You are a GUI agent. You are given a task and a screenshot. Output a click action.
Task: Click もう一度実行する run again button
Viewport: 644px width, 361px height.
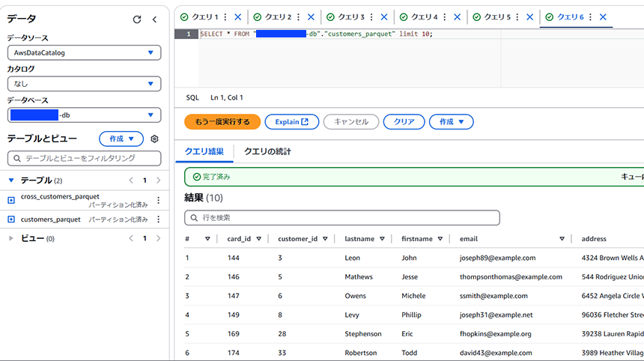[222, 121]
